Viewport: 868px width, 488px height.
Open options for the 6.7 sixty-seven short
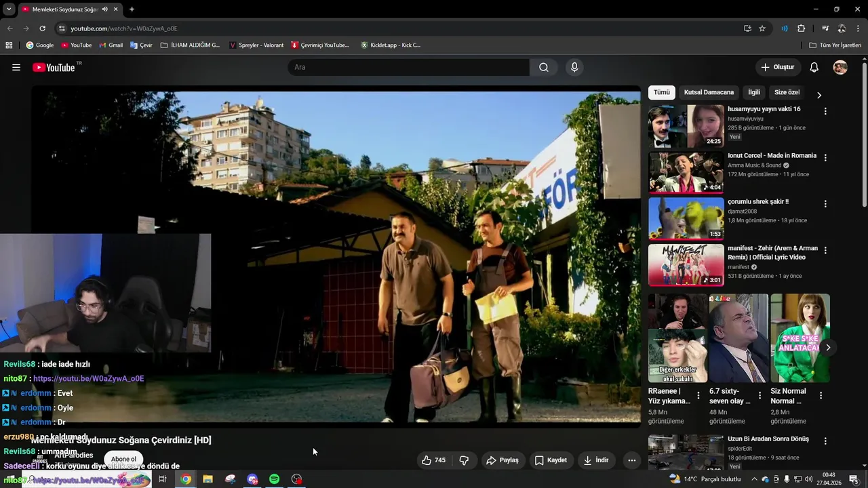[759, 395]
